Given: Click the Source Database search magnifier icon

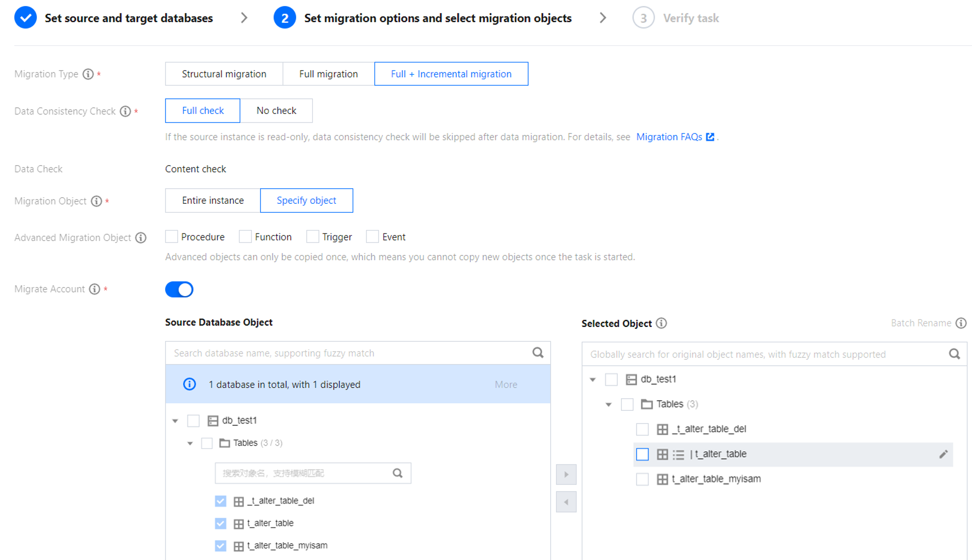Looking at the screenshot, I should (538, 353).
